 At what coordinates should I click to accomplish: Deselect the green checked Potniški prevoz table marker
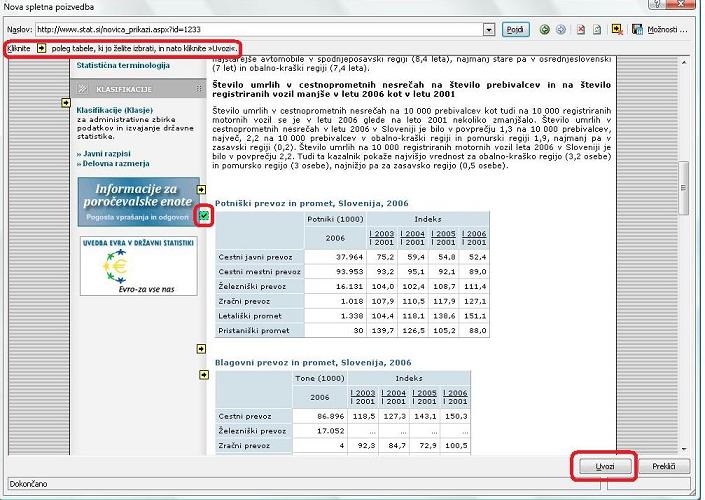coord(203,215)
